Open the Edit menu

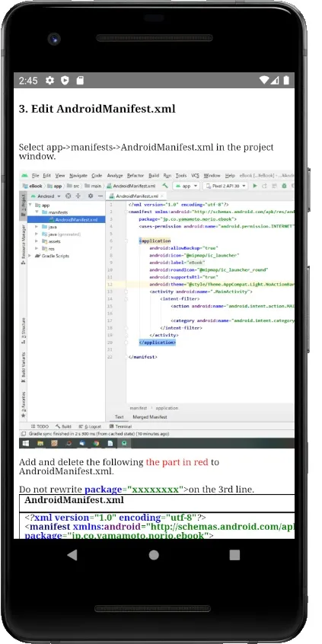point(47,175)
